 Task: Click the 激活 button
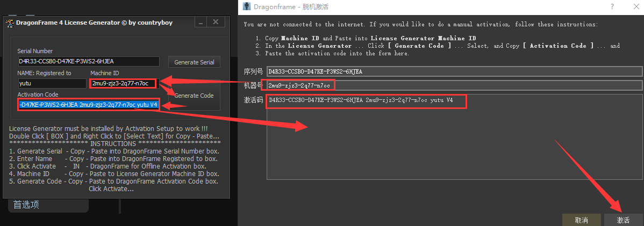tap(623, 220)
